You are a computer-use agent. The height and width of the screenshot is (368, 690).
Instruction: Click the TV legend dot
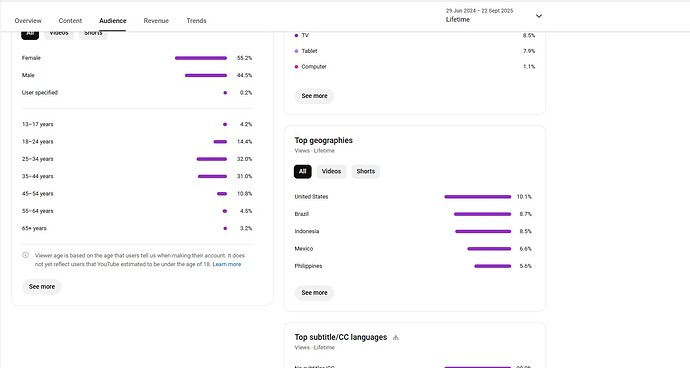click(296, 35)
